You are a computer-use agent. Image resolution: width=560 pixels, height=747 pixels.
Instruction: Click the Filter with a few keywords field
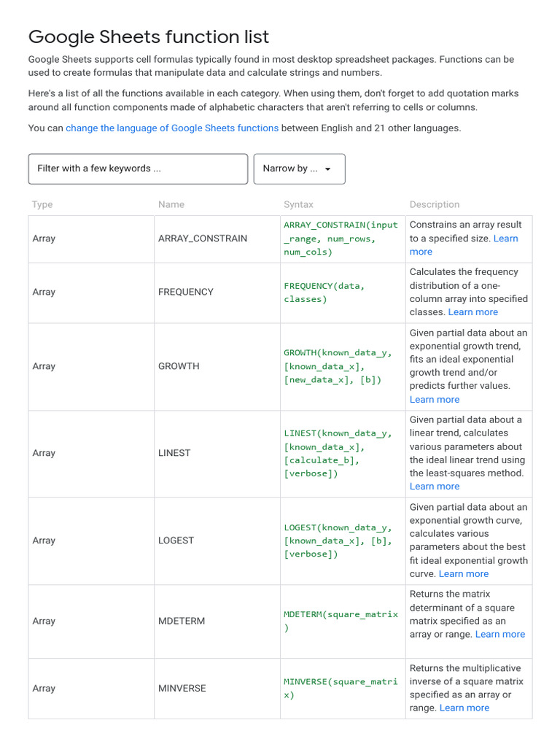click(x=138, y=169)
